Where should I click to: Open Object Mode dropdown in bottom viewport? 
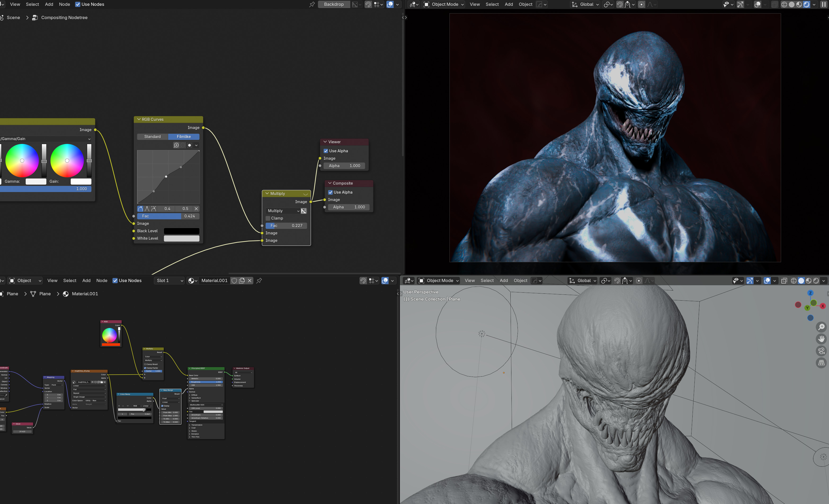click(x=439, y=280)
